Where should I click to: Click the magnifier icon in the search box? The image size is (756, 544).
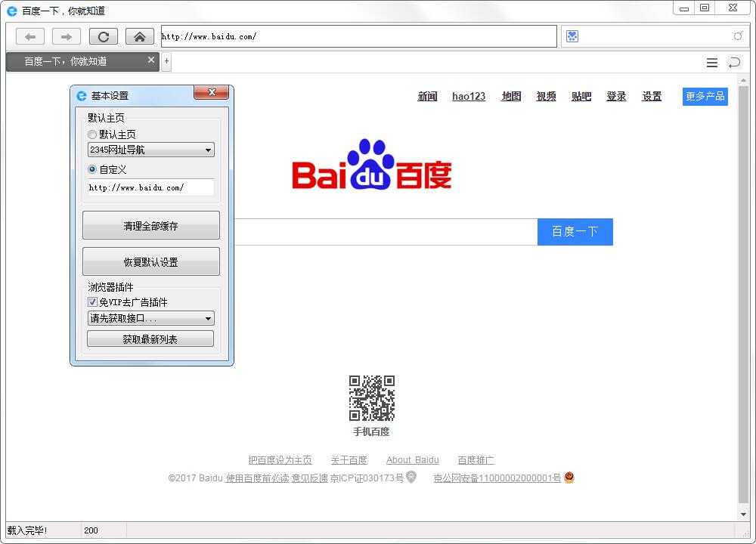(738, 36)
